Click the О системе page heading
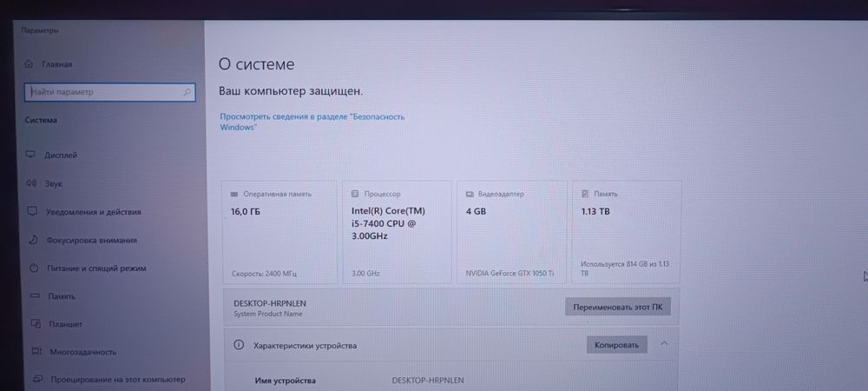Viewport: 868px width, 391px height. coord(256,64)
